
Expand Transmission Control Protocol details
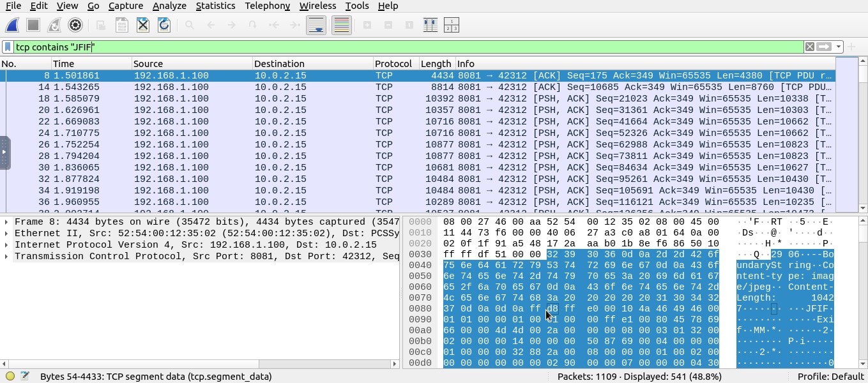6,257
